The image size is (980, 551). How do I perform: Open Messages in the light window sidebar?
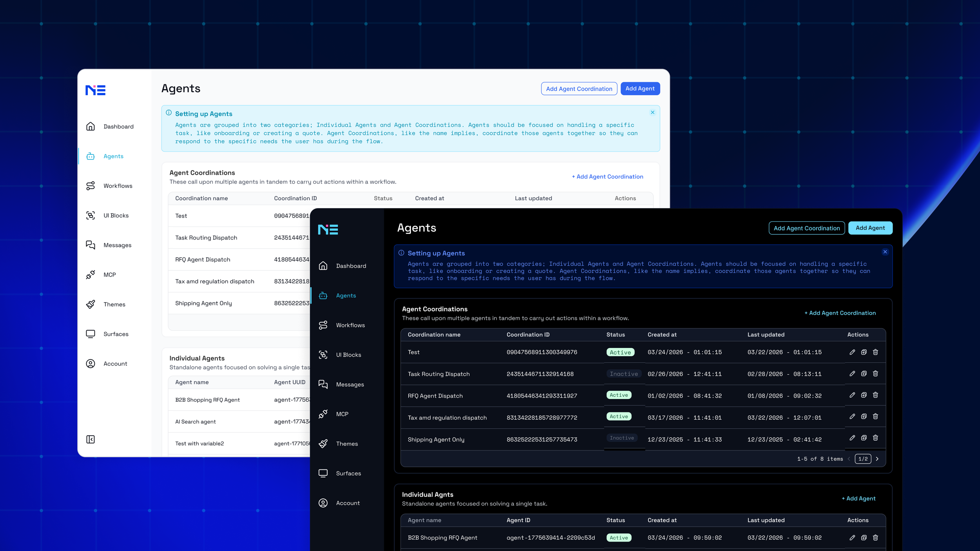coord(109,245)
